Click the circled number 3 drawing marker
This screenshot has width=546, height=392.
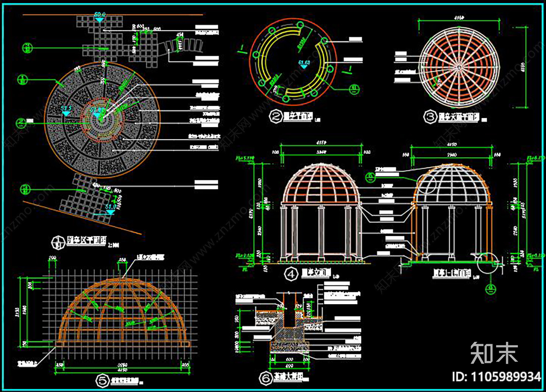click(x=430, y=116)
